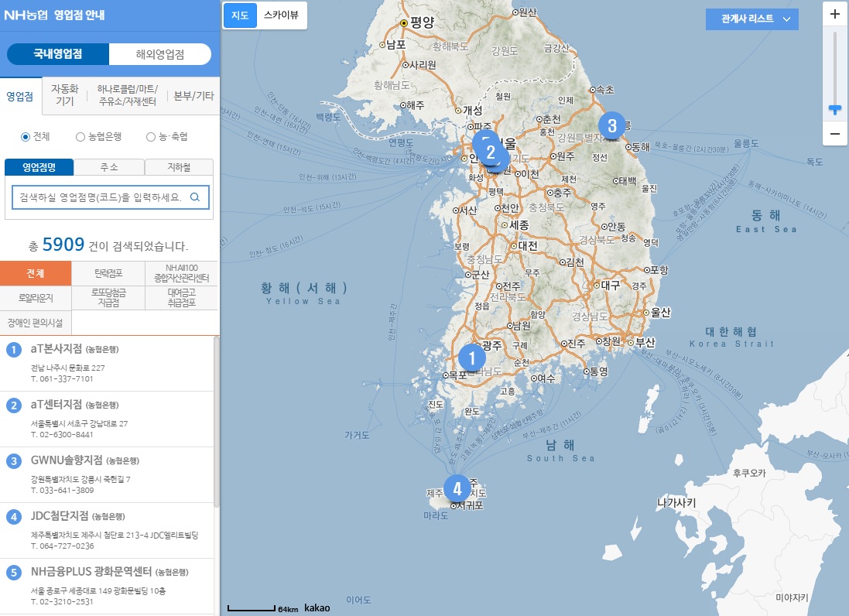The image size is (849, 616).
Task: Switch map to 스카이뷰 view
Action: click(281, 15)
